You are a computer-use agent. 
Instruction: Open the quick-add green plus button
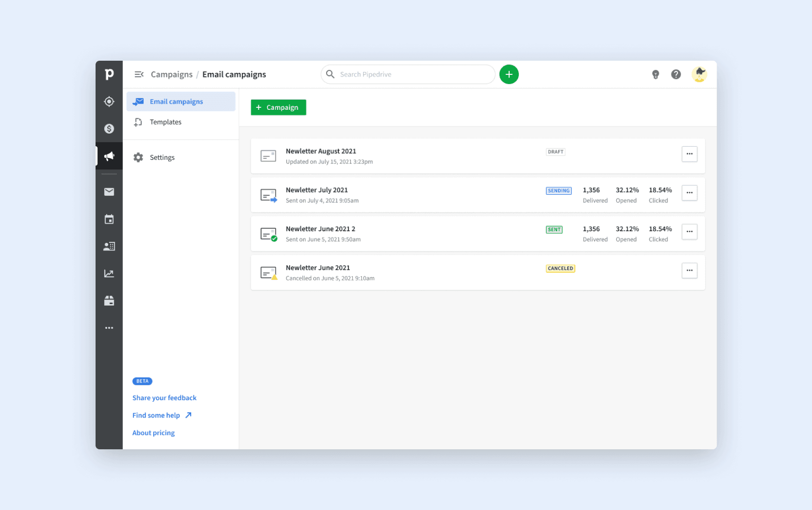pos(509,74)
